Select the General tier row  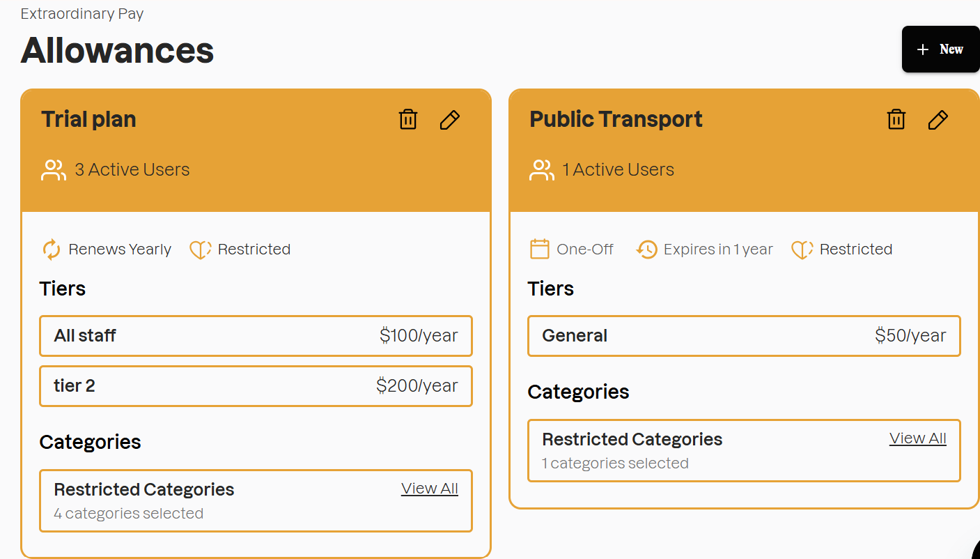click(744, 336)
